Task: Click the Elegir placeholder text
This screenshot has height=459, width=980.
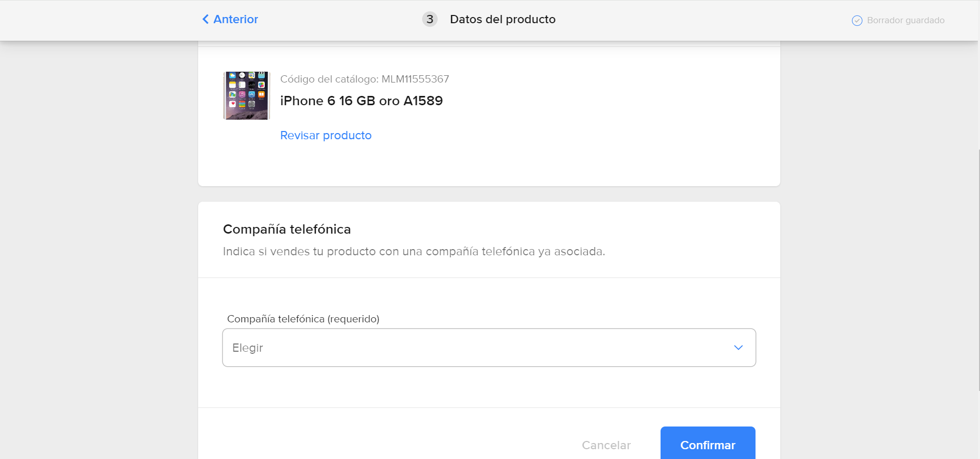Action: pos(248,348)
